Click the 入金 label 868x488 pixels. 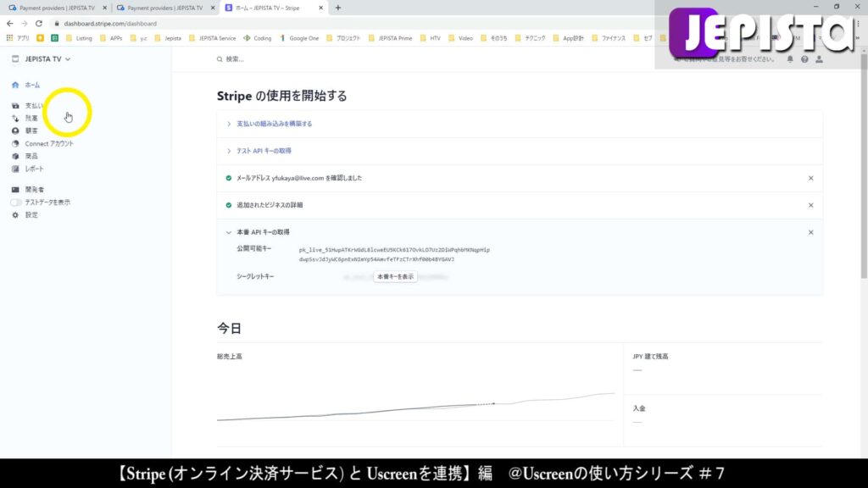(639, 409)
